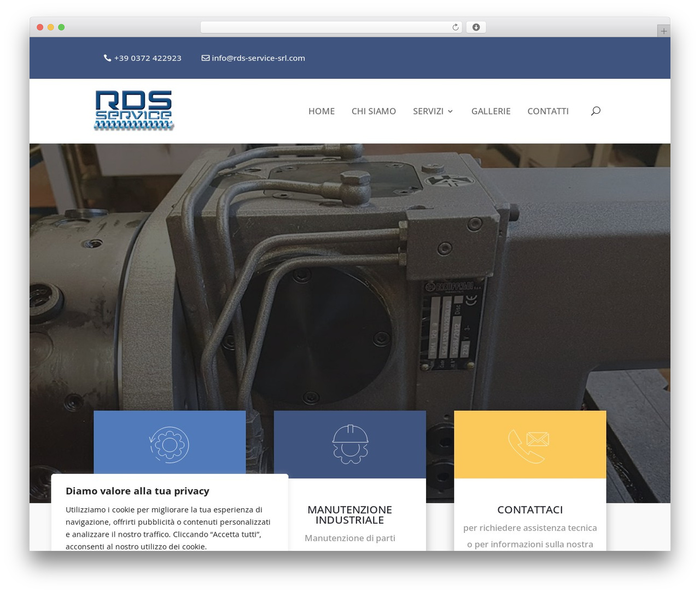The width and height of the screenshot is (700, 593).
Task: Click the phone and mail icon on yellow card
Action: pos(529,446)
